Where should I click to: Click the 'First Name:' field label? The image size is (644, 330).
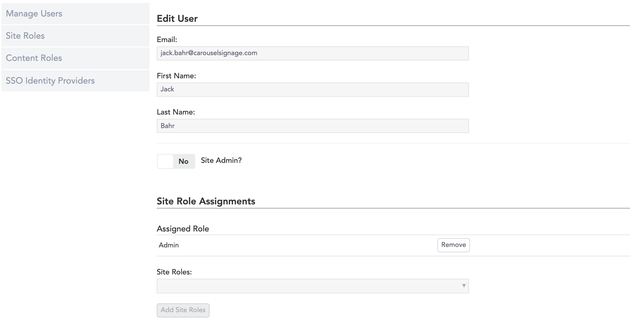[176, 76]
